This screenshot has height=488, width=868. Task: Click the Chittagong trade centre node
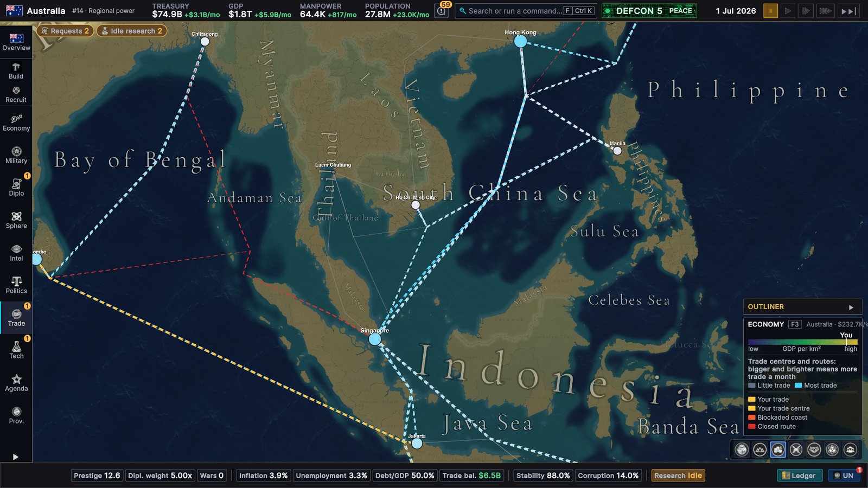tap(205, 41)
